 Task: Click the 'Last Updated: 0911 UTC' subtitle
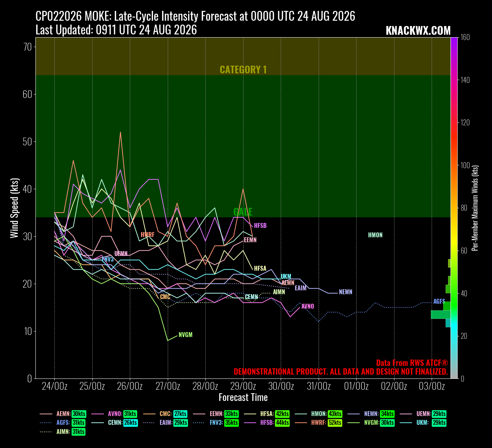tap(116, 30)
